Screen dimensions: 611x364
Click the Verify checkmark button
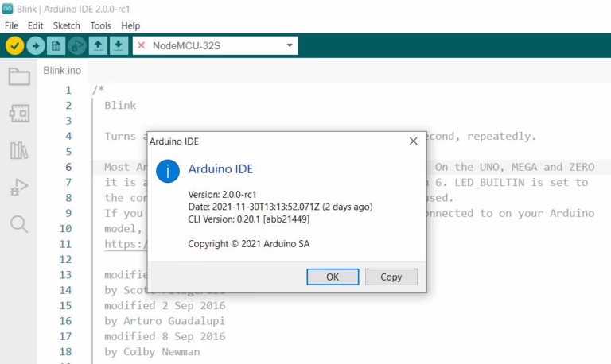point(14,45)
